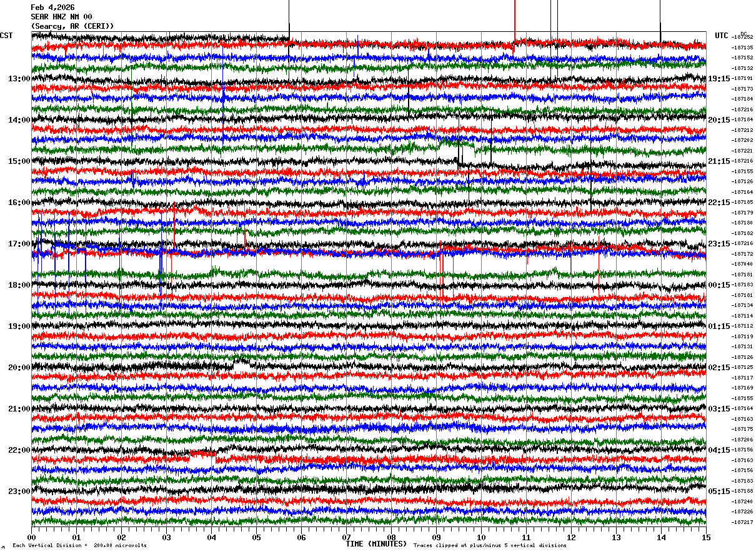Click the vertical division microvolts note
Image resolution: width=756 pixels, height=554 pixels.
[80, 545]
